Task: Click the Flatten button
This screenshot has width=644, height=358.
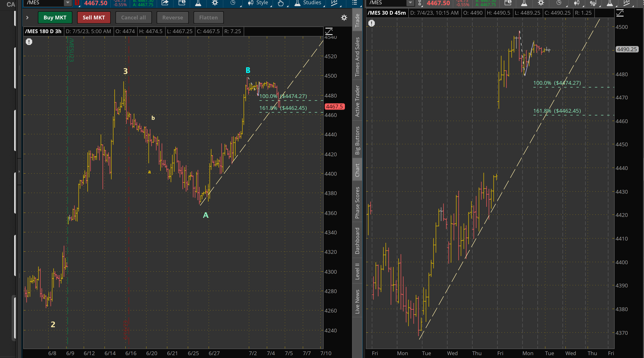Action: click(x=208, y=18)
